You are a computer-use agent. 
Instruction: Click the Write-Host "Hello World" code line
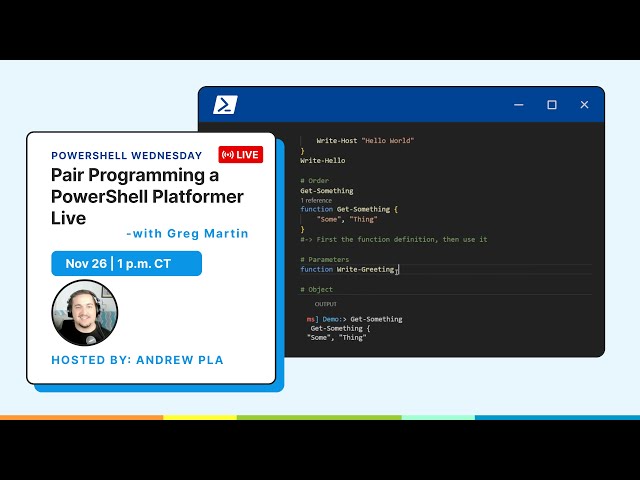pyautogui.click(x=365, y=140)
